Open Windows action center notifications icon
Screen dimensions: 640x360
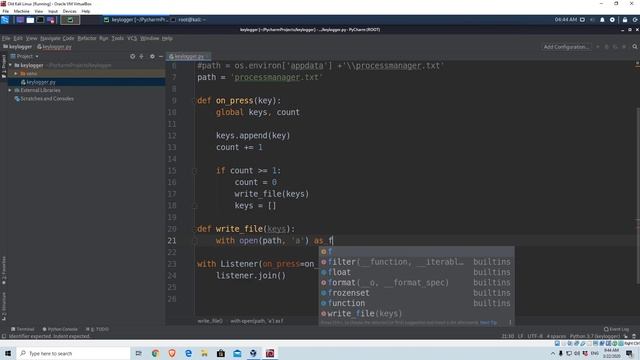pos(629,353)
